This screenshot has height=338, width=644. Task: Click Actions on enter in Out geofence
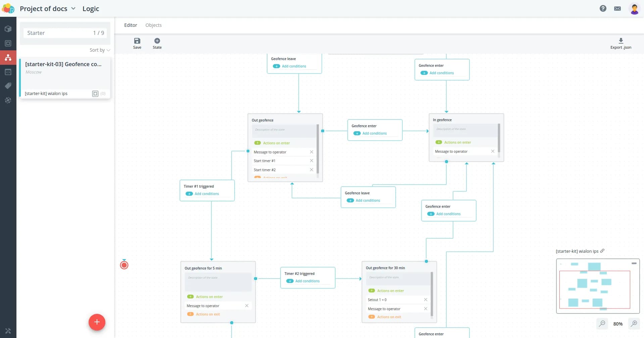point(276,143)
